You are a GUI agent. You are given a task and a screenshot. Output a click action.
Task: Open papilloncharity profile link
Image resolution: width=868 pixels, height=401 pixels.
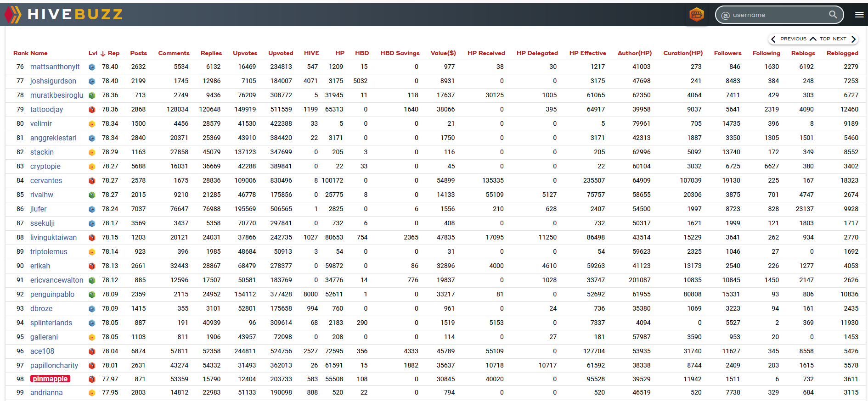click(54, 366)
